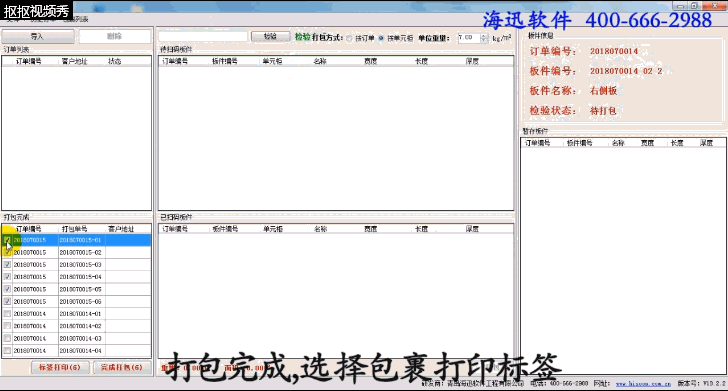Click 客户地址 header in 打包完成 list

[121, 229]
